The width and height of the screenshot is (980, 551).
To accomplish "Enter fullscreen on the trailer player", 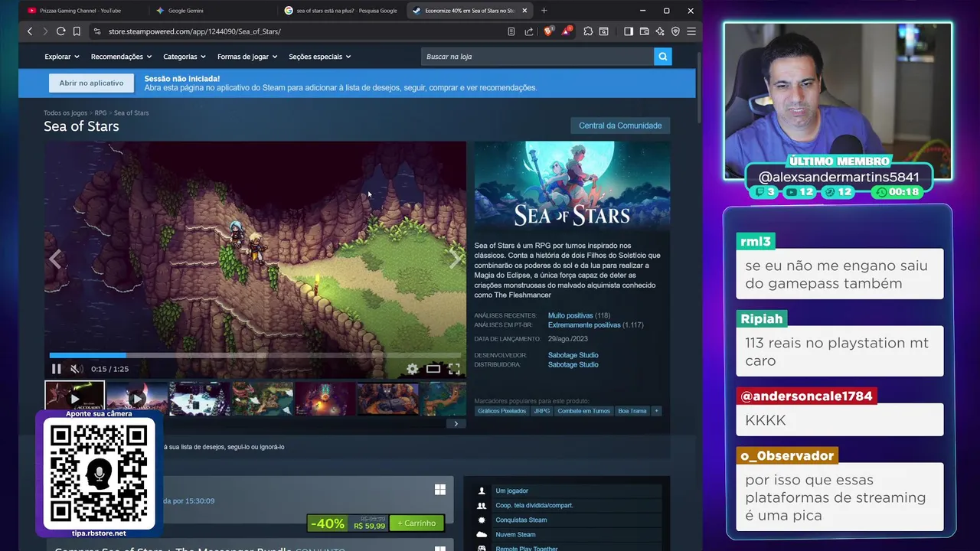I will (454, 369).
